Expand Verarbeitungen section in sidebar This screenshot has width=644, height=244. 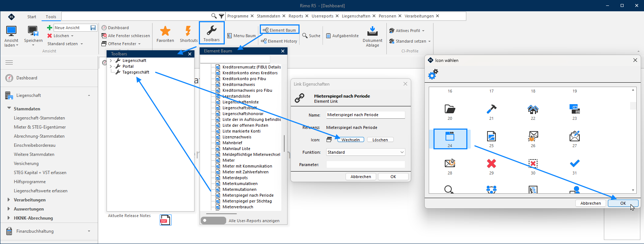[x=9, y=200]
